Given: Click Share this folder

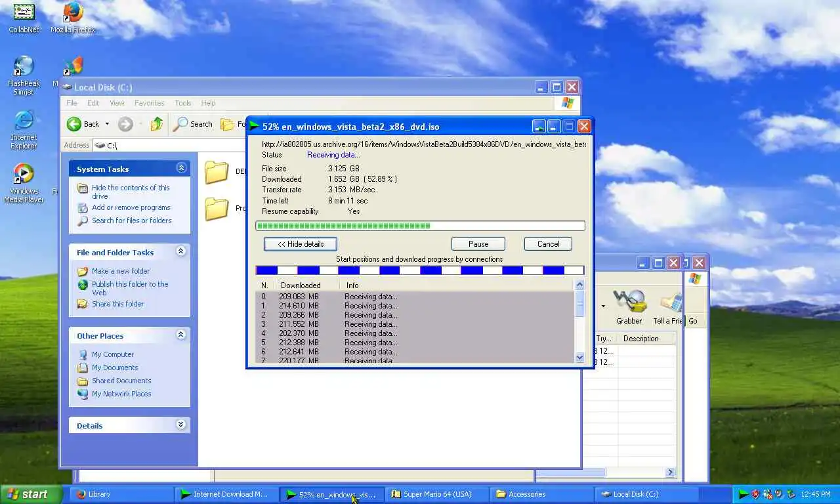Looking at the screenshot, I should [x=118, y=304].
